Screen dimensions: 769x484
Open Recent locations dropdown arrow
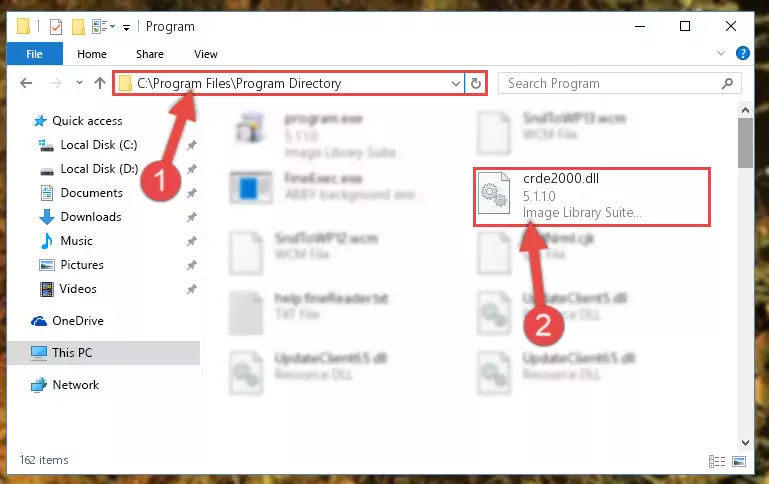point(79,82)
